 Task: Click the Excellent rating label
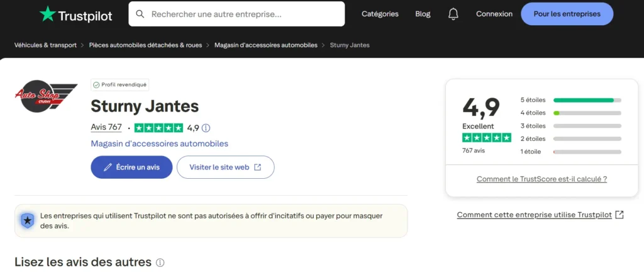tap(478, 126)
